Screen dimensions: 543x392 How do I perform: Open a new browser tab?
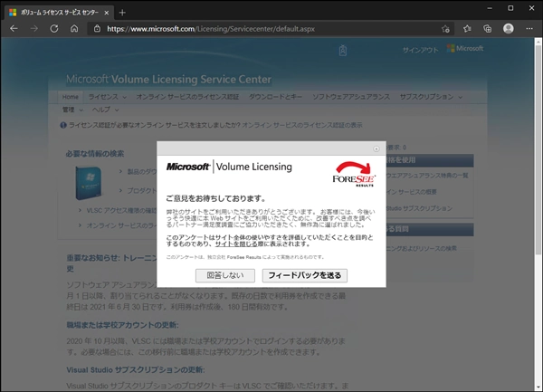pos(122,13)
